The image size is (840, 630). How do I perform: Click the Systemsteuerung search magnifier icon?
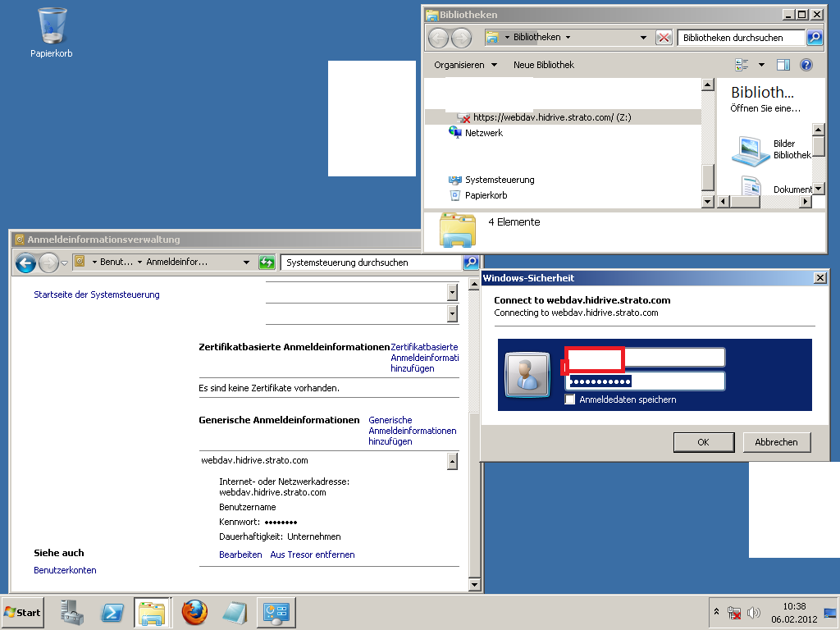pyautogui.click(x=470, y=262)
